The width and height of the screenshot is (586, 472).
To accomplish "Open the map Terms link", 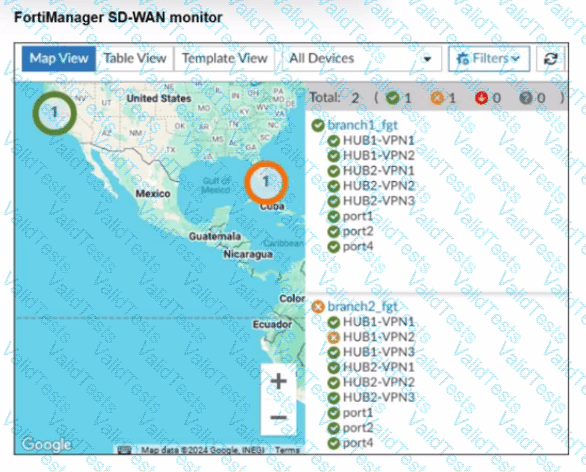I will click(x=287, y=450).
